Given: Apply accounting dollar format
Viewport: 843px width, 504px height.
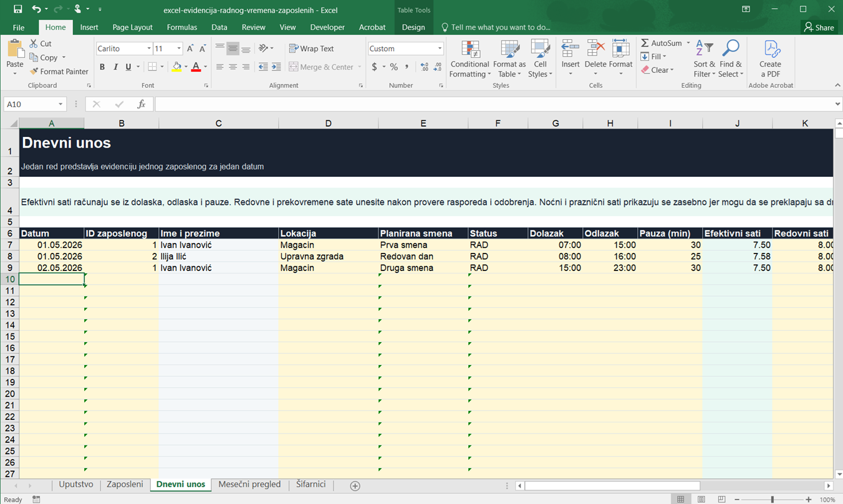Looking at the screenshot, I should point(374,67).
